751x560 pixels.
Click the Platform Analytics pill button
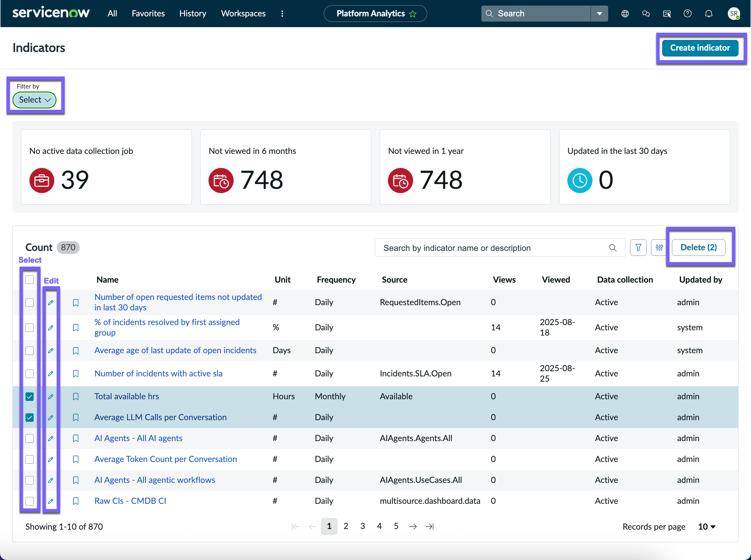tap(375, 14)
